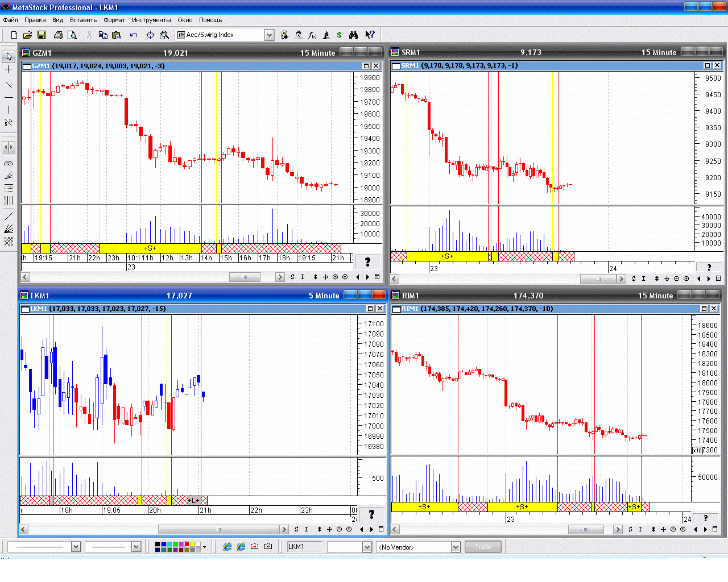Click the Undo arrow icon
The height and width of the screenshot is (582, 728).
coord(134,35)
